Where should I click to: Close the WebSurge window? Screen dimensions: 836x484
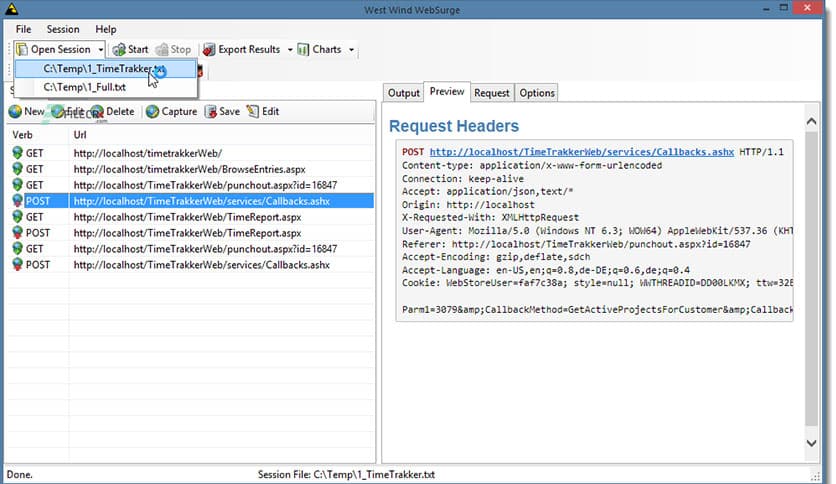(807, 7)
